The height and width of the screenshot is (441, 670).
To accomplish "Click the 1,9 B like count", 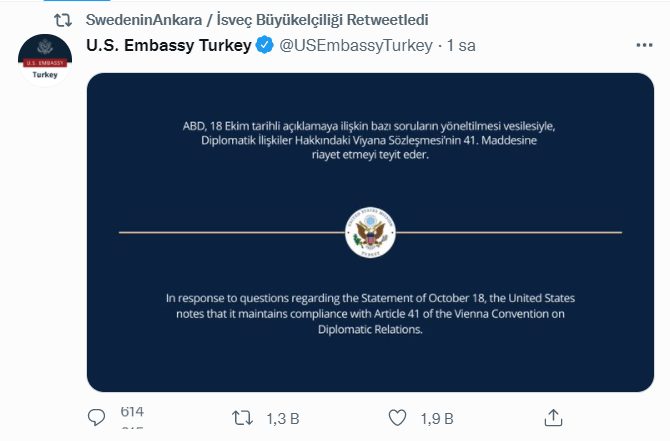I will click(437, 419).
